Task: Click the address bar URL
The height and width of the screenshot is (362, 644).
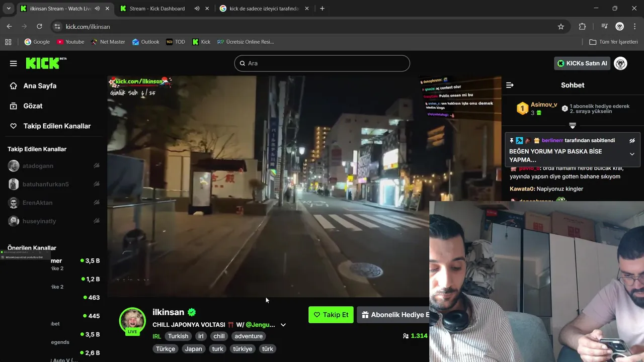Action: point(88,27)
